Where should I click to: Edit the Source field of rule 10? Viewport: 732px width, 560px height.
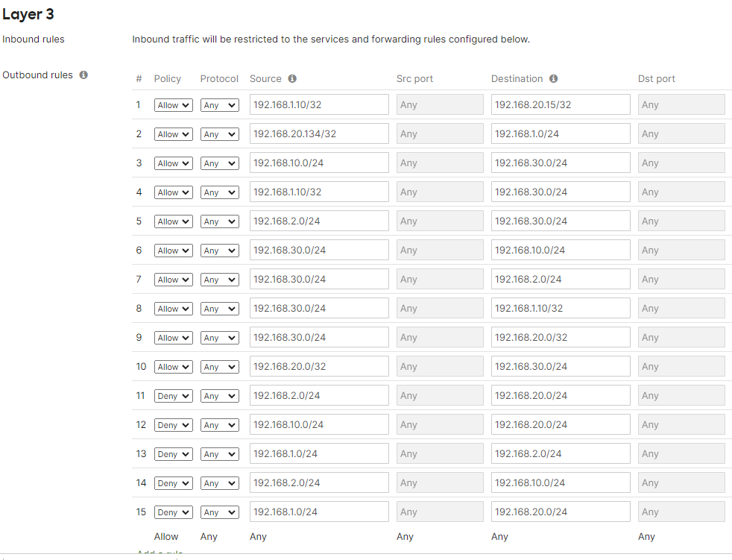(319, 367)
